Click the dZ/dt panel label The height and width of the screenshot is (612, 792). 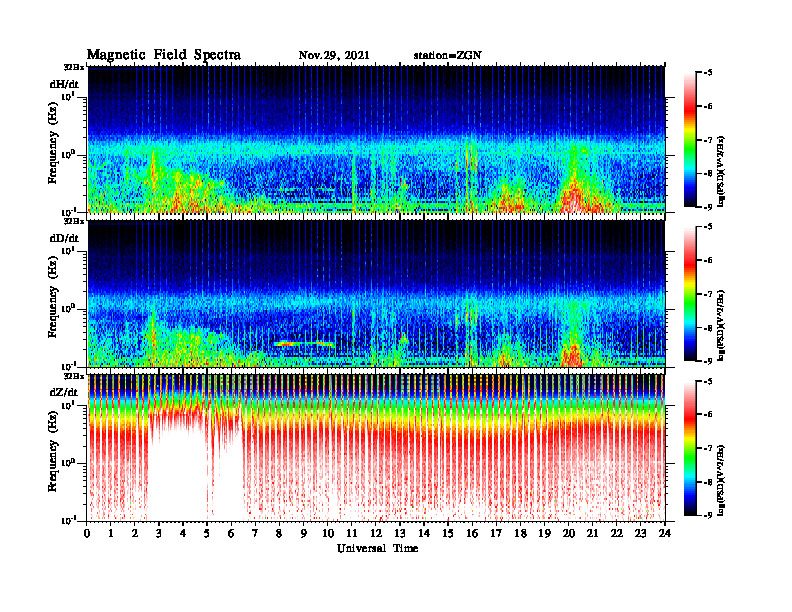pos(64,392)
